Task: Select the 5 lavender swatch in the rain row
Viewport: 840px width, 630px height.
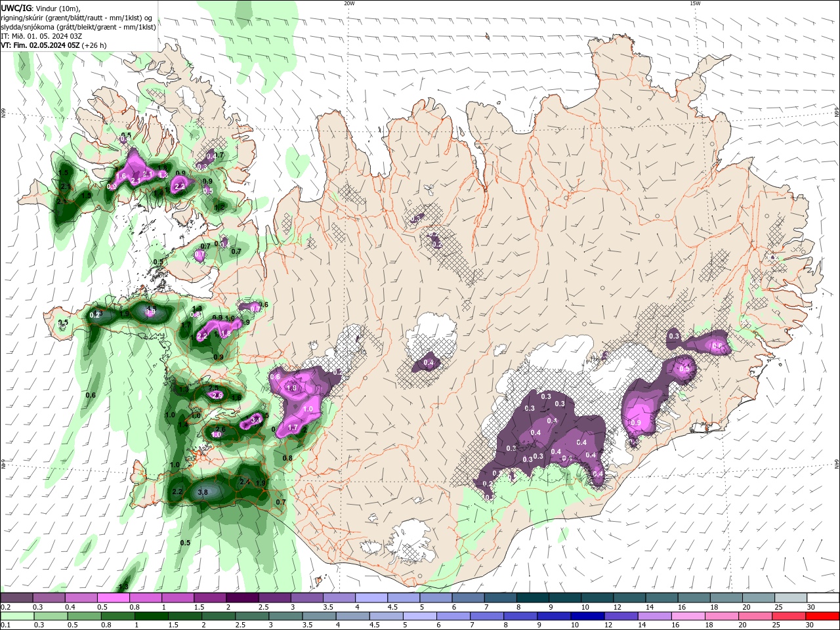Action: coord(421,616)
